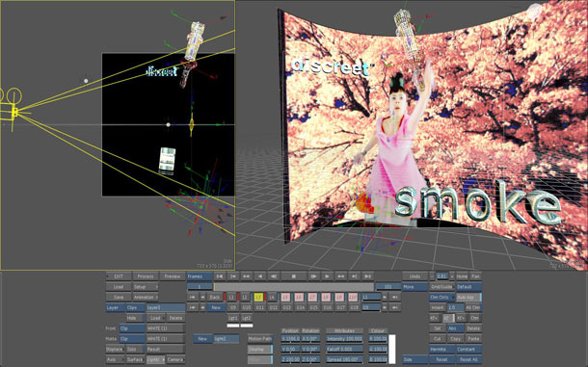Jump to last frame in transport
This screenshot has height=367, width=588.
click(368, 276)
